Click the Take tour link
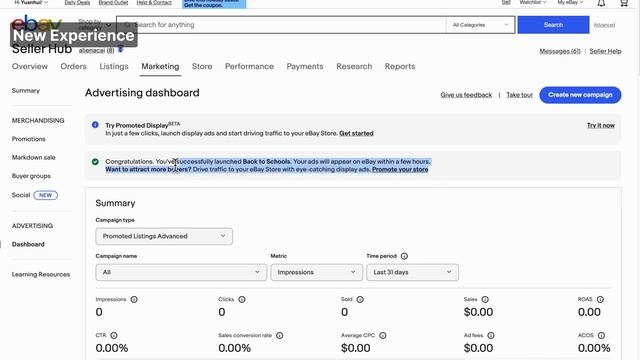 [x=520, y=95]
